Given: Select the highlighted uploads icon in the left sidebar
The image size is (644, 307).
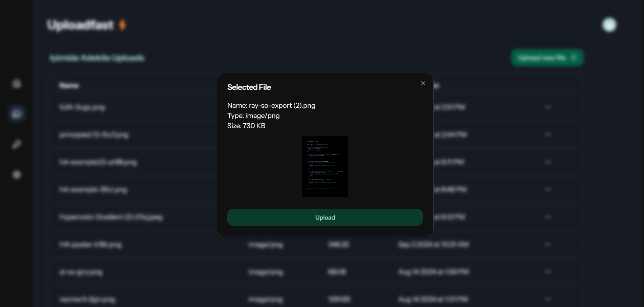Looking at the screenshot, I should pyautogui.click(x=16, y=114).
